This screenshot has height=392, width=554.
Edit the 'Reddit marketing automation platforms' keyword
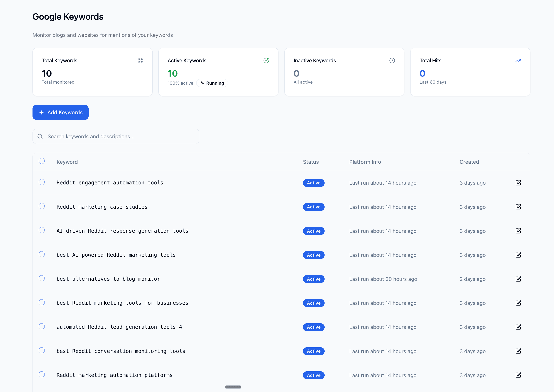(518, 375)
